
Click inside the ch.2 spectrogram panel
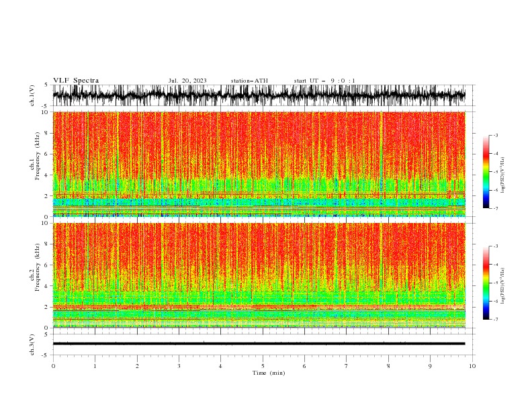259,275
